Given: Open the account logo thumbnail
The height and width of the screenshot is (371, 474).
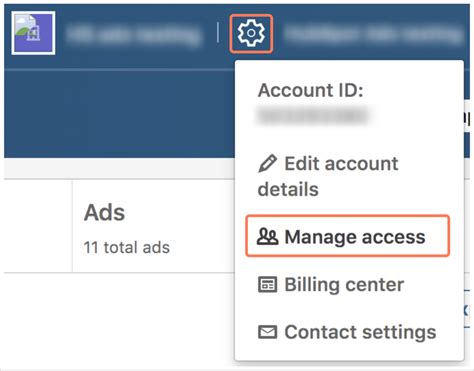Looking at the screenshot, I should point(33,33).
